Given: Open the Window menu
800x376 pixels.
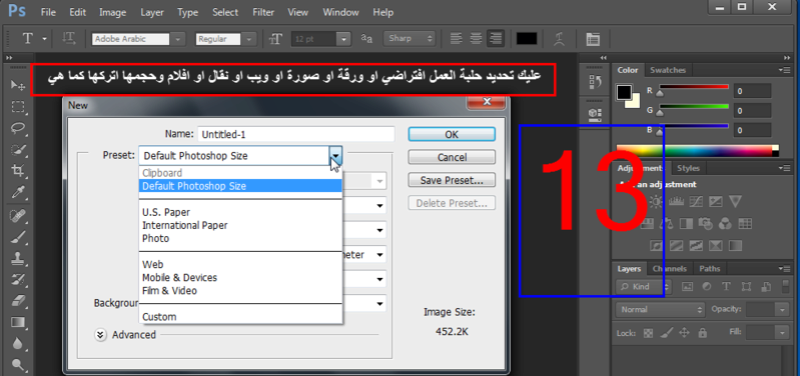Looking at the screenshot, I should pyautogui.click(x=341, y=12).
